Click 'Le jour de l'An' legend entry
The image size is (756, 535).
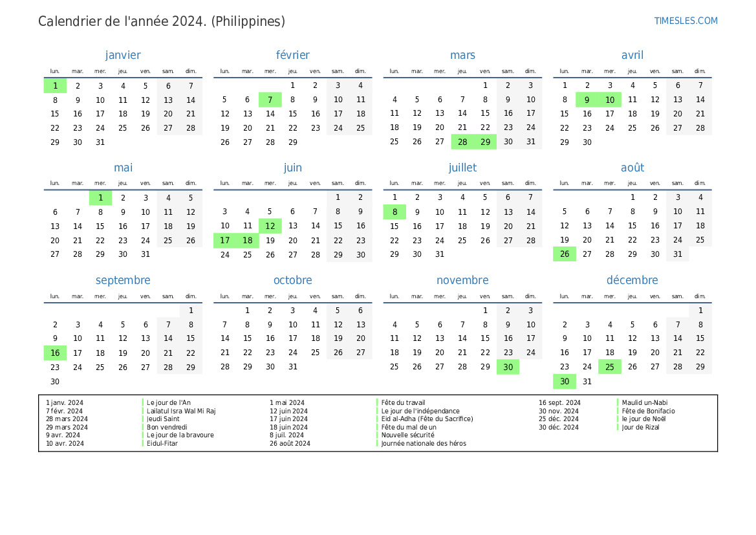pos(169,402)
